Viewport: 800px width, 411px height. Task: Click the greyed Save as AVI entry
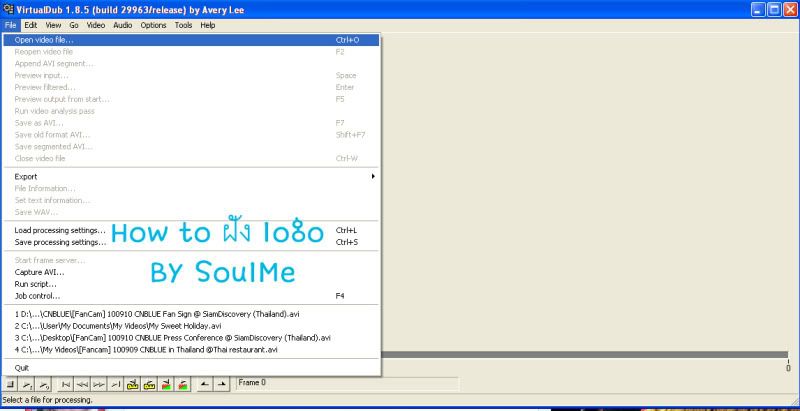point(191,123)
